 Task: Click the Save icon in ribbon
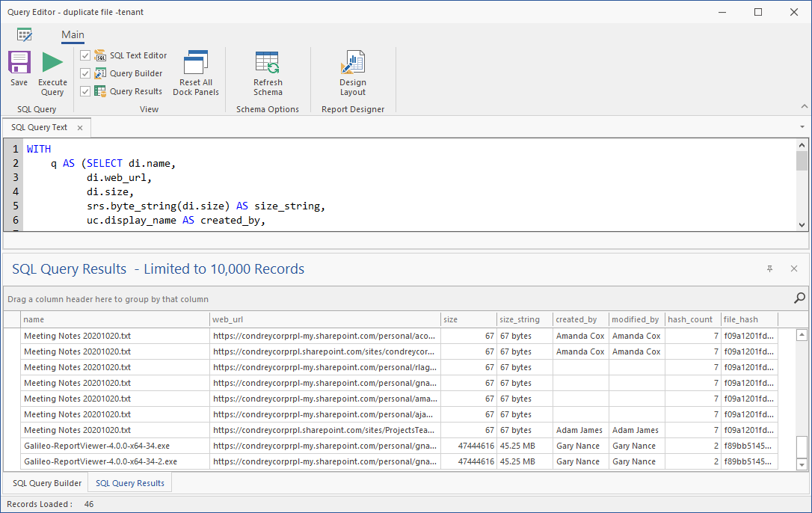(19, 64)
